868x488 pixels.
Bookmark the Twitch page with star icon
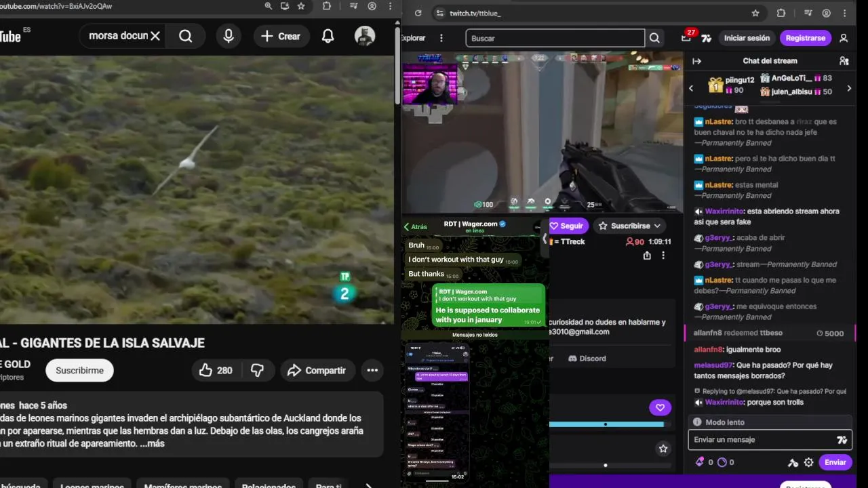click(755, 13)
